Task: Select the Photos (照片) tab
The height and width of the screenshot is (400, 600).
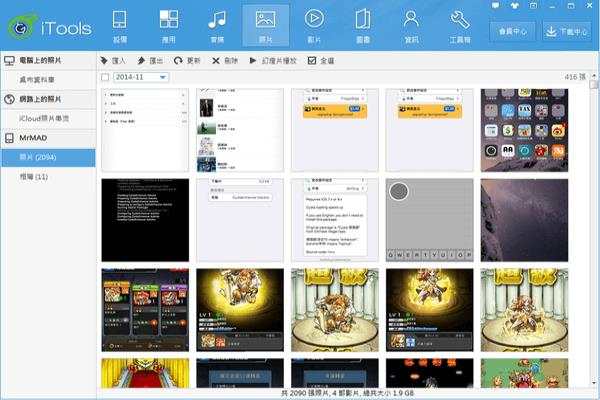Action: tap(266, 26)
